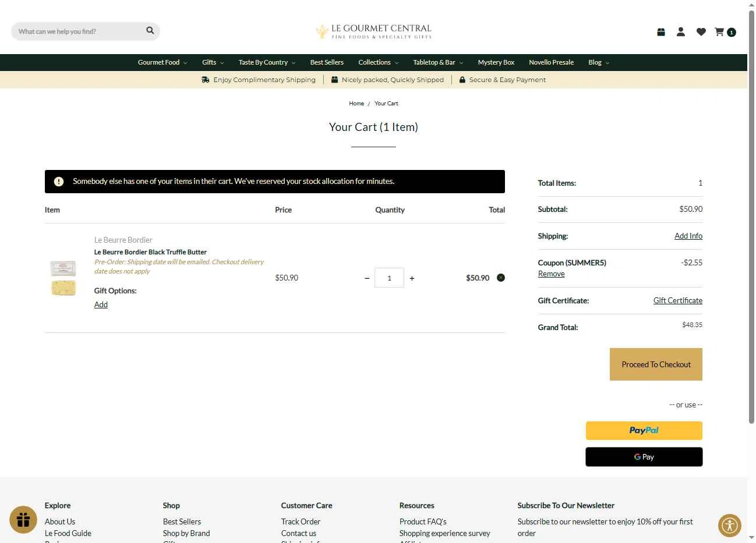Click the truck icon by Complimentary Shipping
The image size is (756, 543).
[206, 80]
